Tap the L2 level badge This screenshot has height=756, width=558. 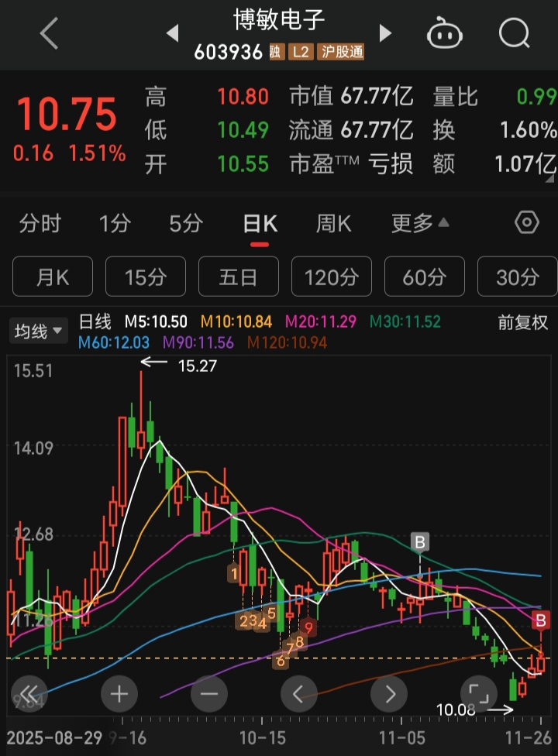coord(301,52)
